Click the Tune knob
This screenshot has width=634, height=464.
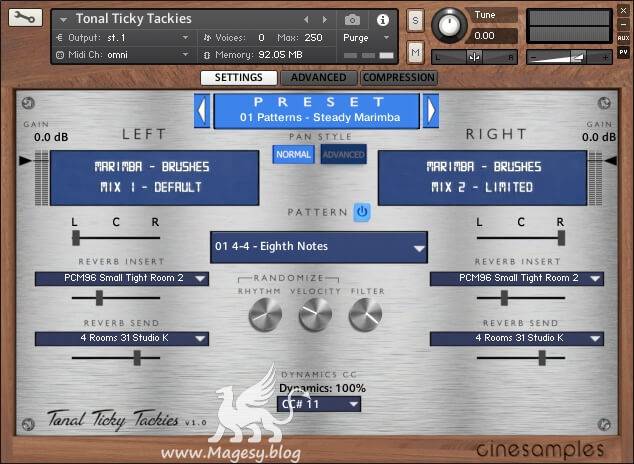[x=449, y=25]
